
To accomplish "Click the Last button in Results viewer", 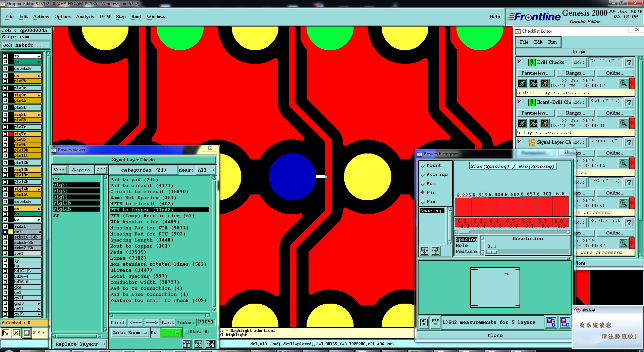I will point(168,322).
